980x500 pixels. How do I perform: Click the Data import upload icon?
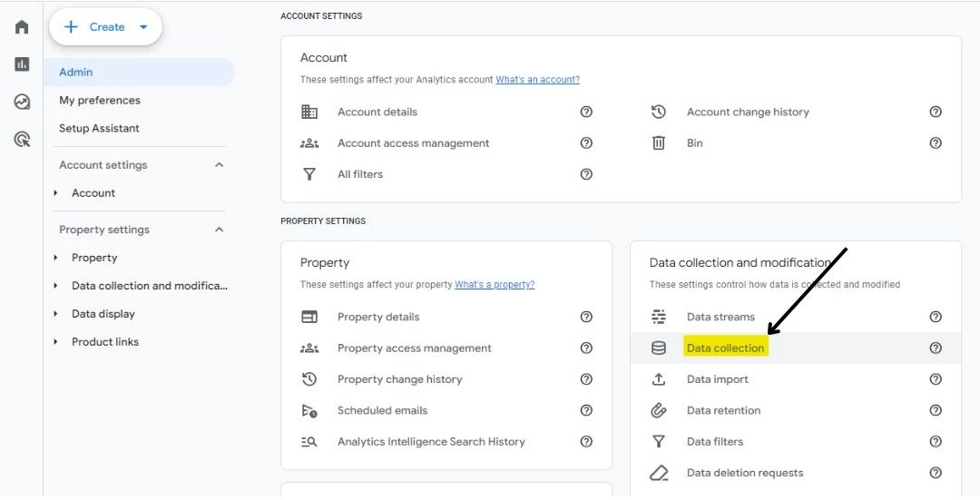tap(659, 379)
